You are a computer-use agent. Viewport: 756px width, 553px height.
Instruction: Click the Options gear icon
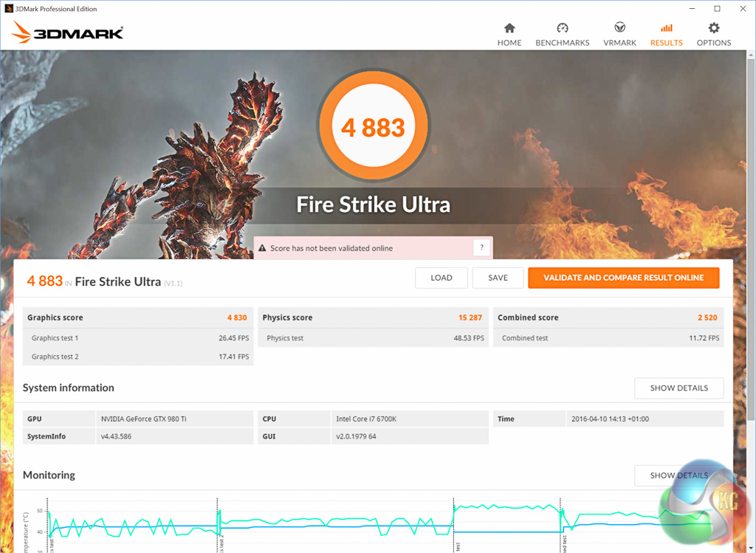coord(714,27)
